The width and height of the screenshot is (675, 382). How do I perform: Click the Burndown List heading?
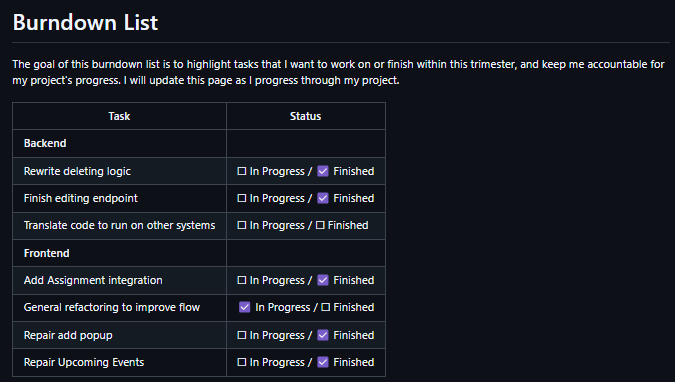click(x=85, y=22)
